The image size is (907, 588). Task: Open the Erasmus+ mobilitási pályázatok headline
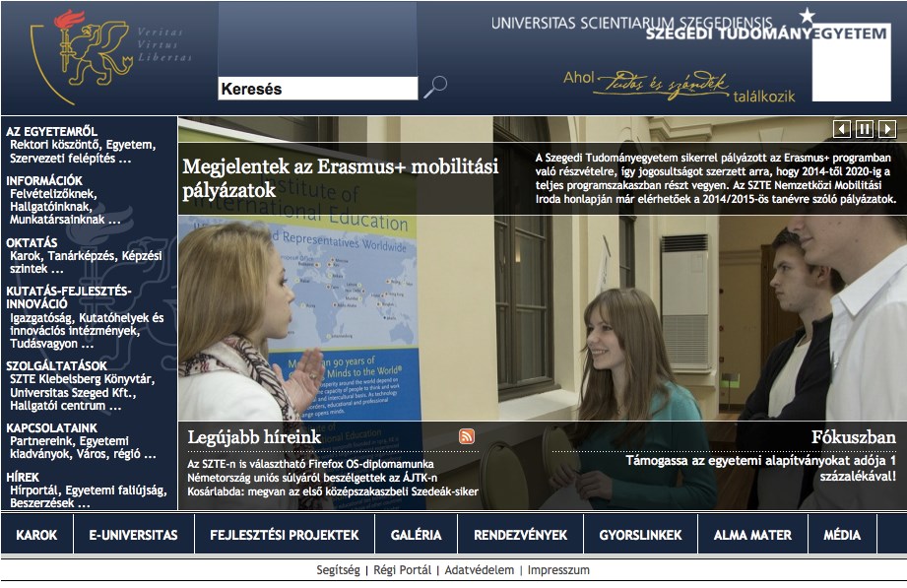[x=340, y=178]
